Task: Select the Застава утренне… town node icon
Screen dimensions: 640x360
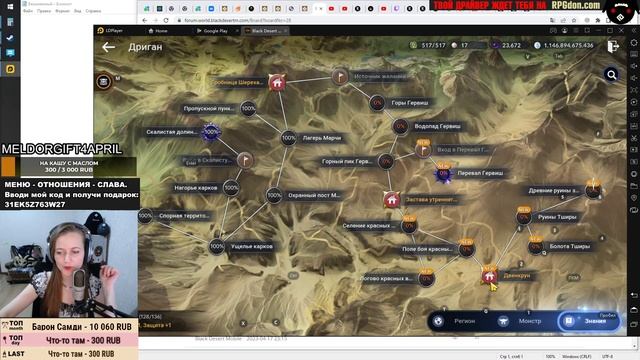Action: point(391,200)
